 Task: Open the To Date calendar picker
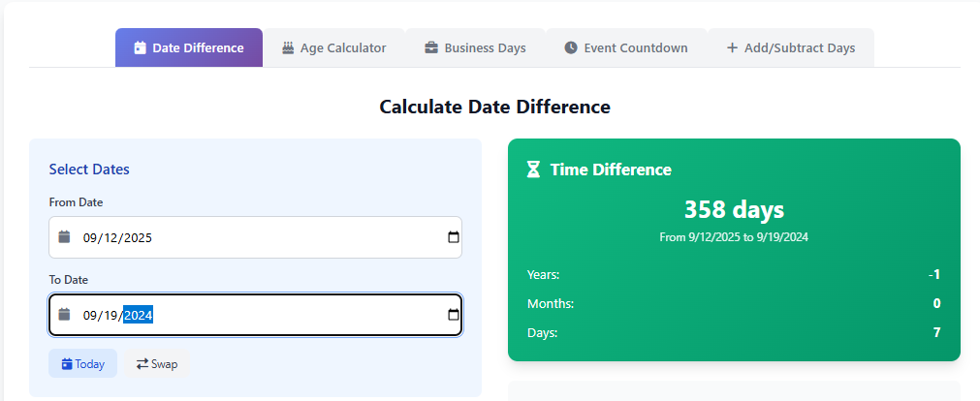coord(453,315)
